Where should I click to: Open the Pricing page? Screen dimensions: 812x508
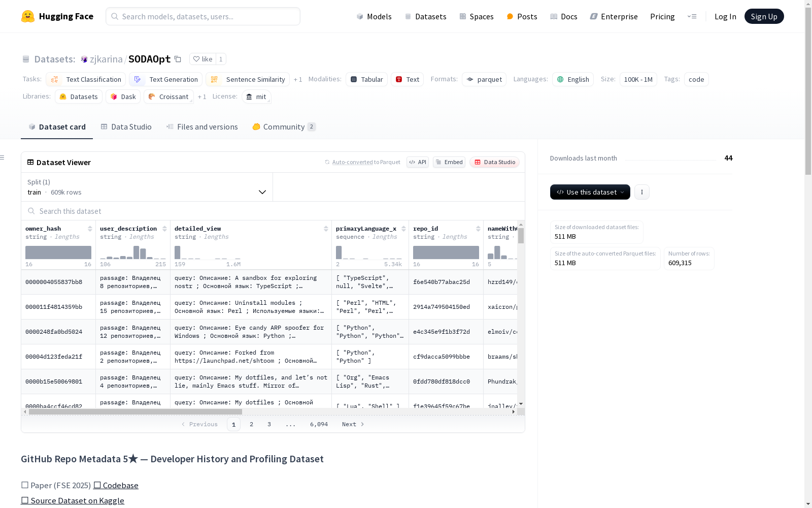pyautogui.click(x=662, y=16)
